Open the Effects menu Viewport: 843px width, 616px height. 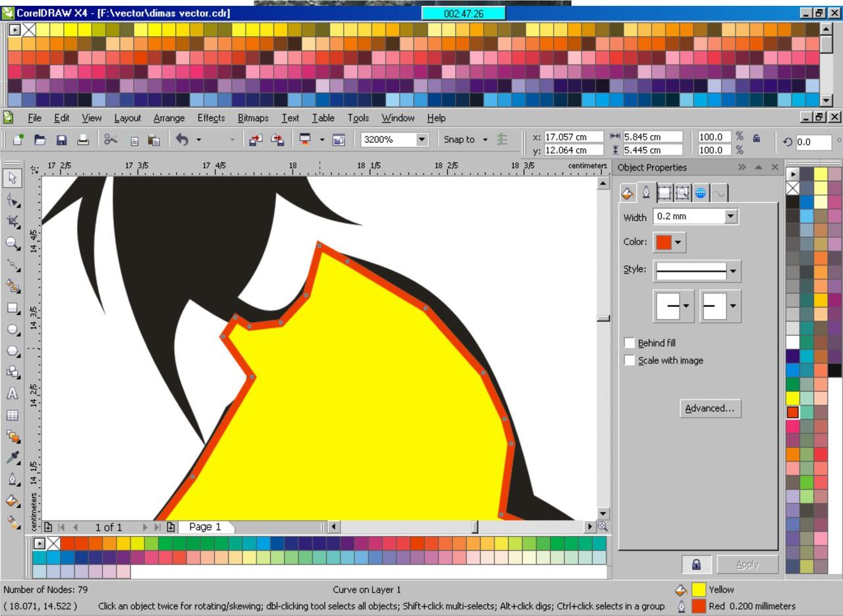tap(211, 118)
